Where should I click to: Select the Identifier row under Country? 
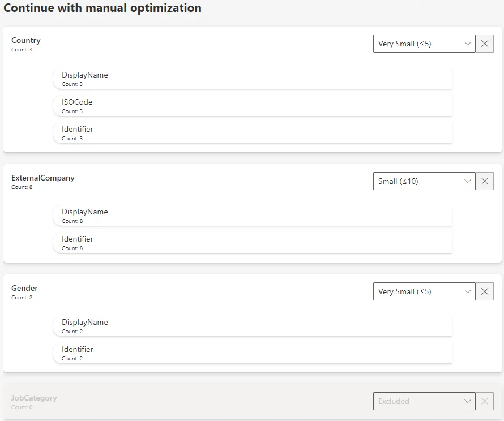tap(253, 133)
